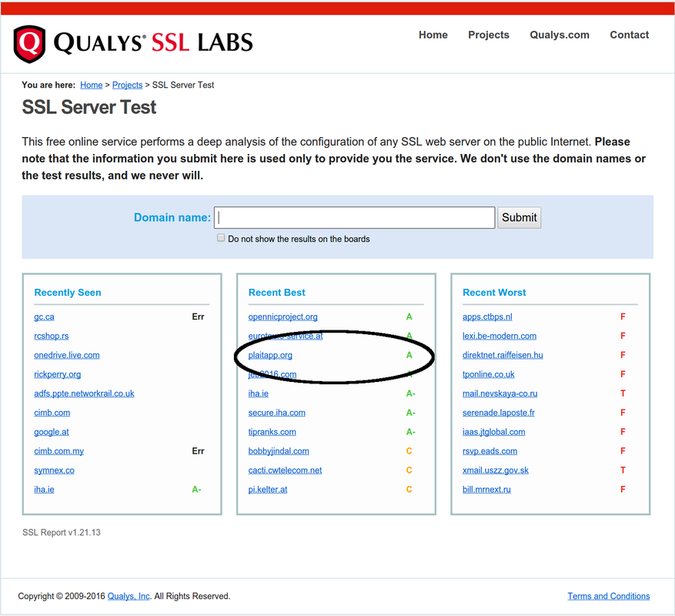Click the A- grade beside tipranks.com
The height and width of the screenshot is (616, 675).
(411, 432)
